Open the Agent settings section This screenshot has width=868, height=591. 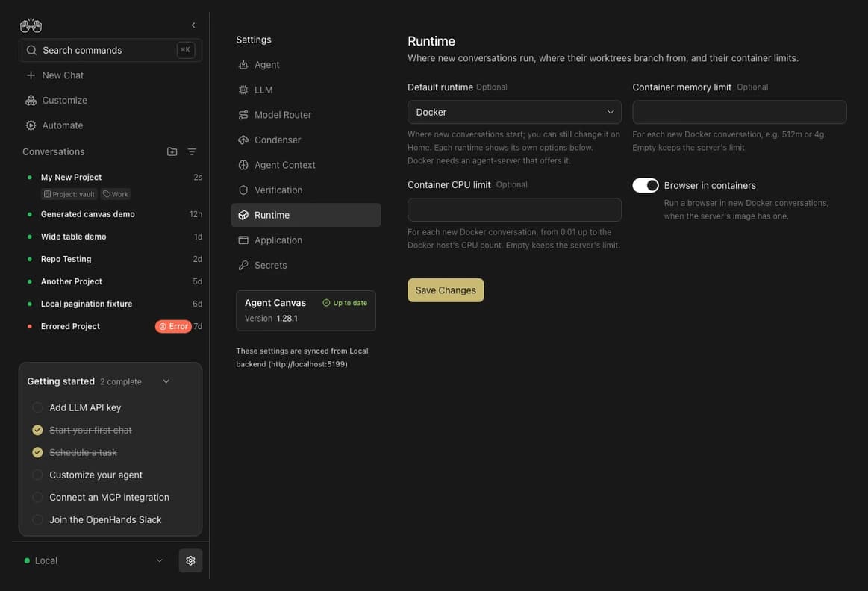pos(305,65)
